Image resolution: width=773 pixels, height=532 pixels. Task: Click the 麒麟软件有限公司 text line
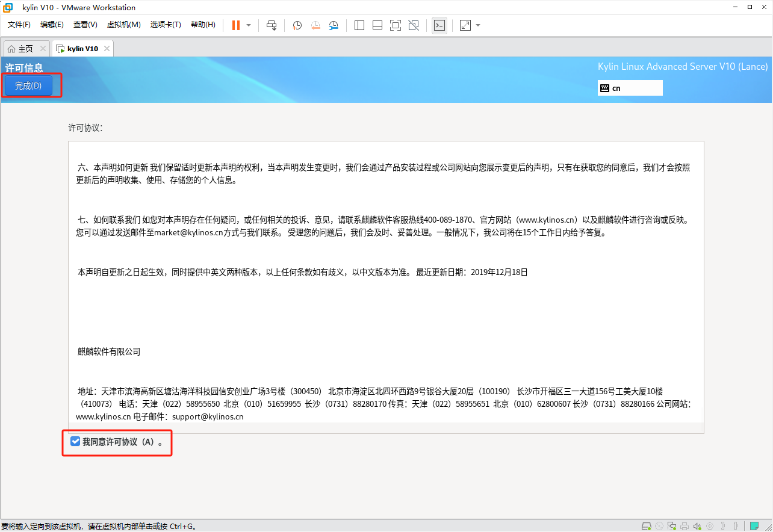[109, 351]
